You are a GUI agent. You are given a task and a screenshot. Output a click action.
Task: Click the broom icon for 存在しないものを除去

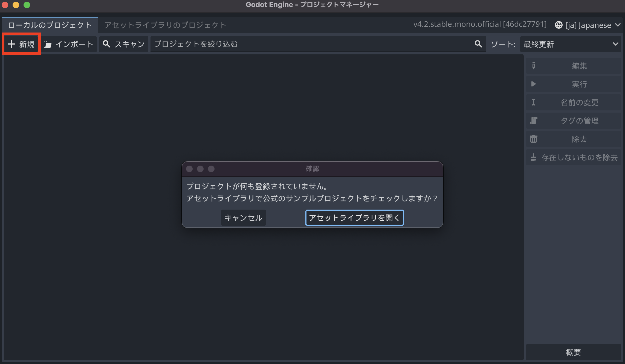(x=533, y=157)
